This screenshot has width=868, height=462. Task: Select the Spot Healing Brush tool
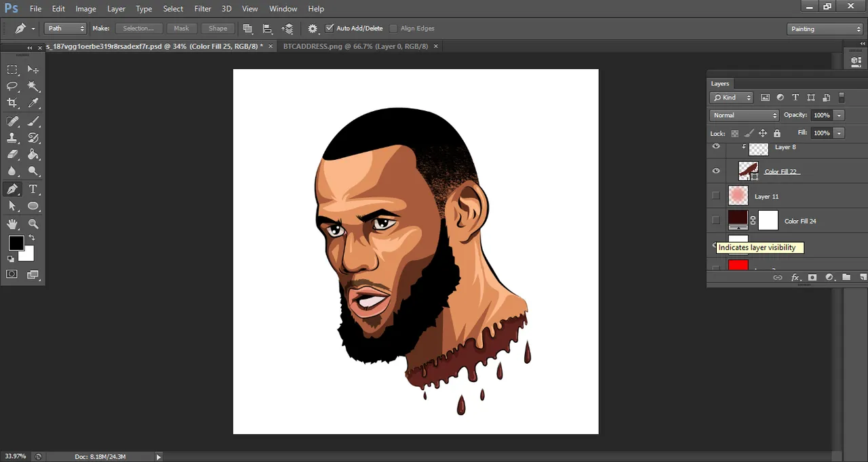(x=12, y=121)
